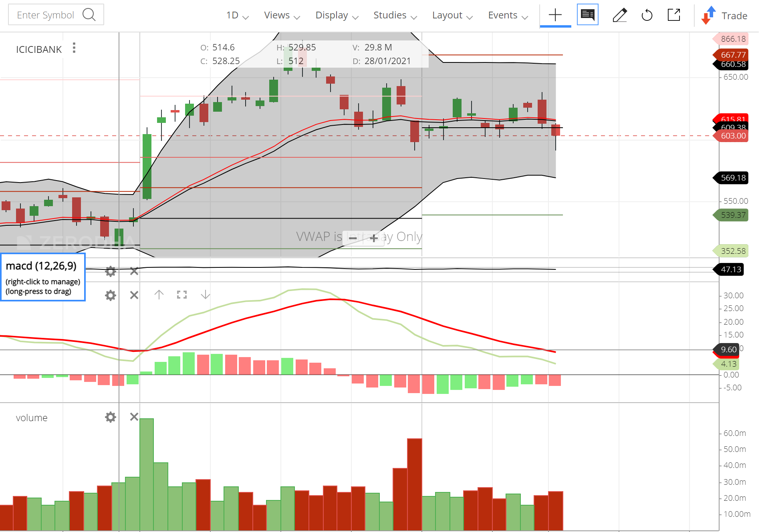Click the 660.58 price axis label
This screenshot has height=532, width=760.
tap(730, 64)
